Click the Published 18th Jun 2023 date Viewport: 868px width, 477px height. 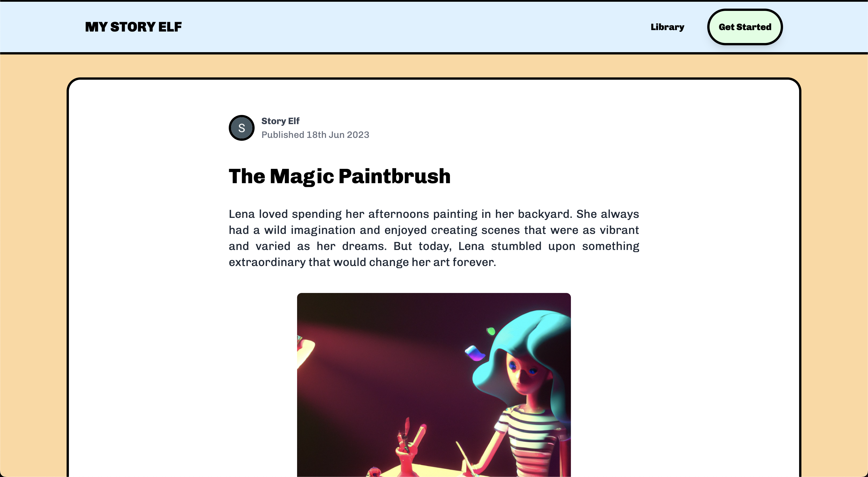(x=315, y=135)
